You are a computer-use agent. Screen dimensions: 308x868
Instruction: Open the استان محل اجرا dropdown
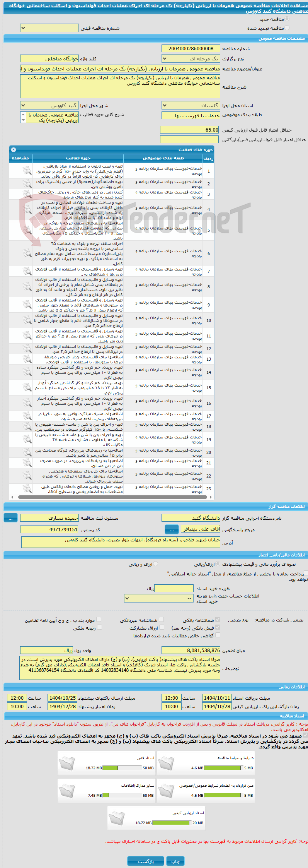pos(191,105)
